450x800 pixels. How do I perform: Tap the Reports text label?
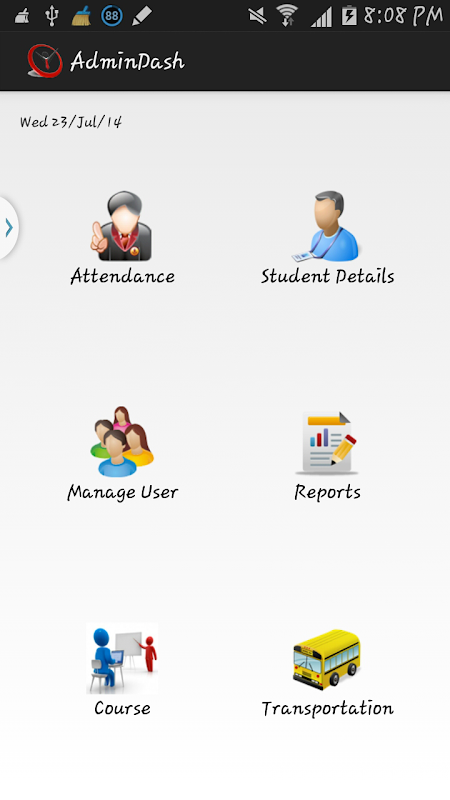[x=328, y=493]
